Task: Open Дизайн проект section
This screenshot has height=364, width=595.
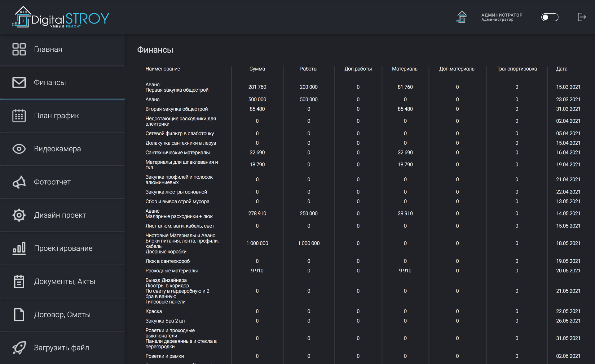Action: (x=62, y=215)
